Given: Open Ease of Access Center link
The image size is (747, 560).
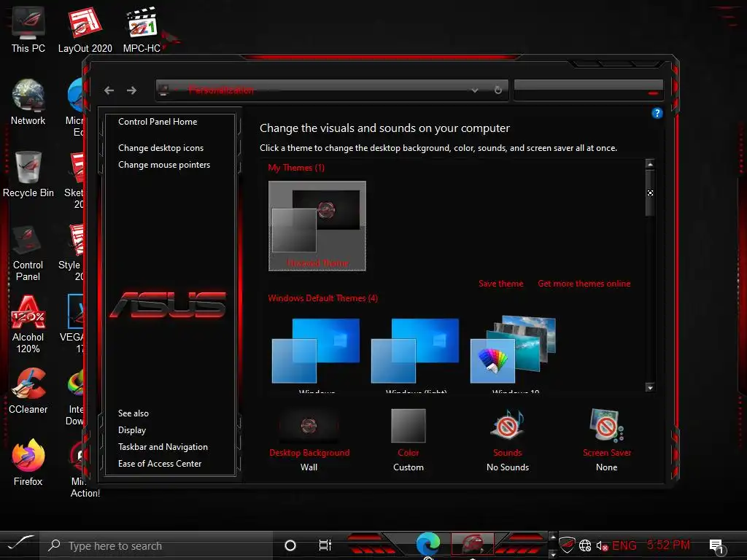Looking at the screenshot, I should point(160,463).
